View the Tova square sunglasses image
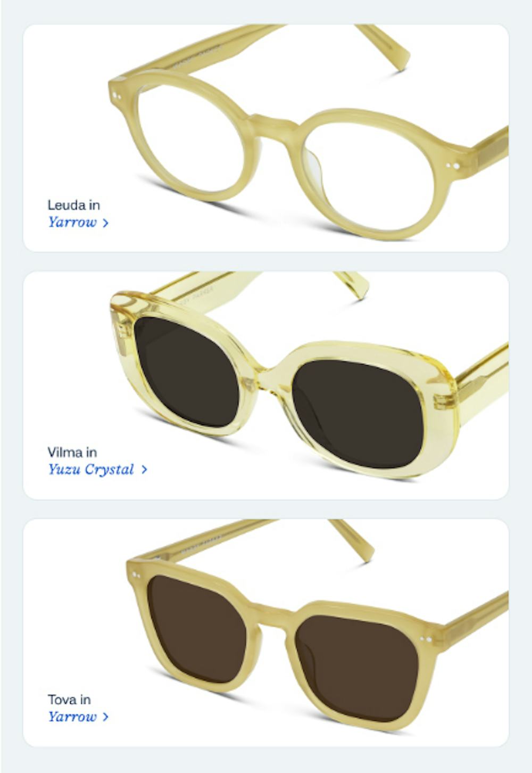532x773 pixels. point(317,626)
